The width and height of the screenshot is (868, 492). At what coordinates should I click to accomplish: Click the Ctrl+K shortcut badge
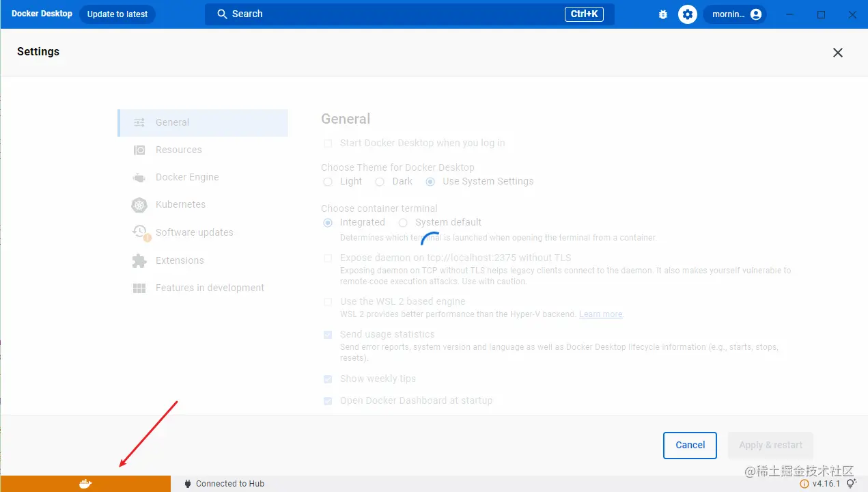pos(584,14)
